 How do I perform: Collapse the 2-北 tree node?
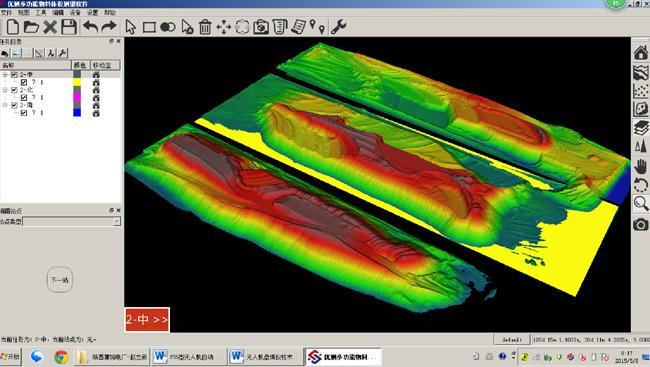5,90
